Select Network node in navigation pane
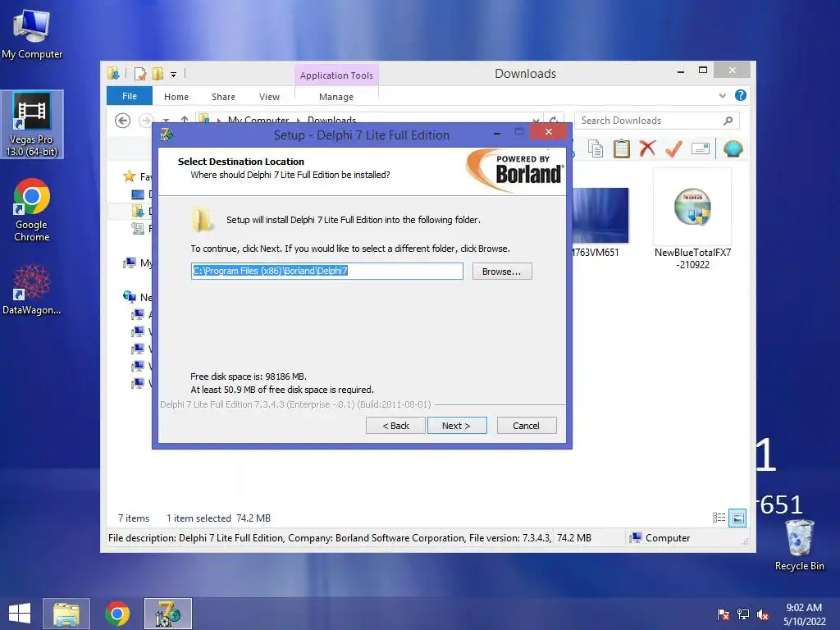This screenshot has width=840, height=630. tap(137, 297)
